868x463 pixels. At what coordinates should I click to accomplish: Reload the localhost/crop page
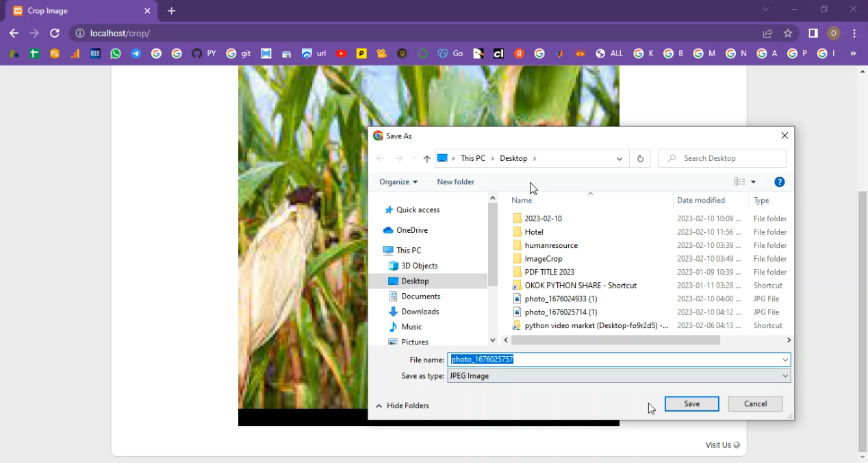(55, 33)
